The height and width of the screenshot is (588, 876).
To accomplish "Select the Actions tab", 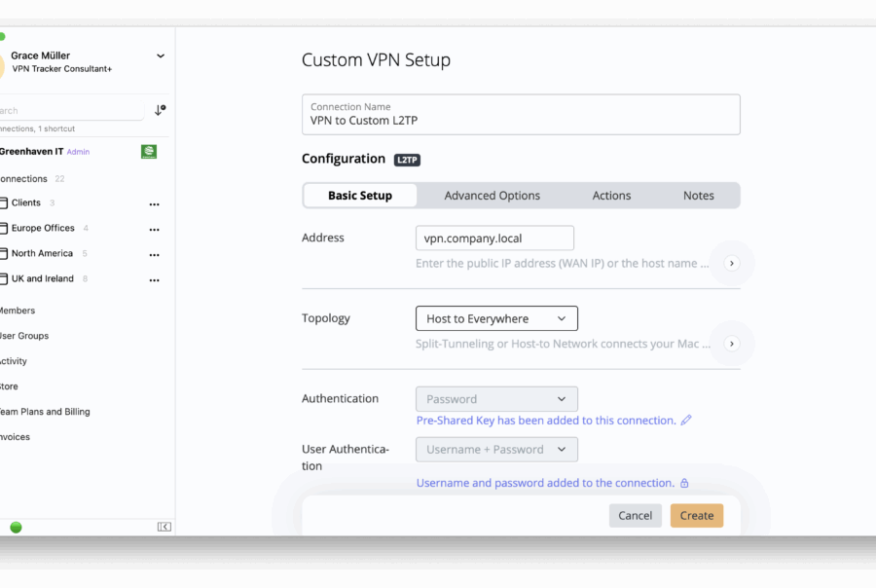I will click(x=611, y=195).
